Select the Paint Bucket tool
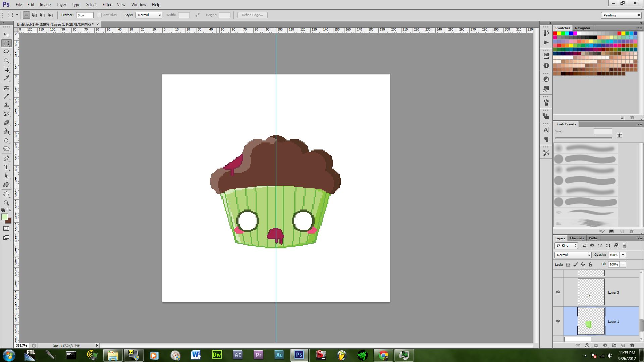644x362 pixels. coord(6,131)
